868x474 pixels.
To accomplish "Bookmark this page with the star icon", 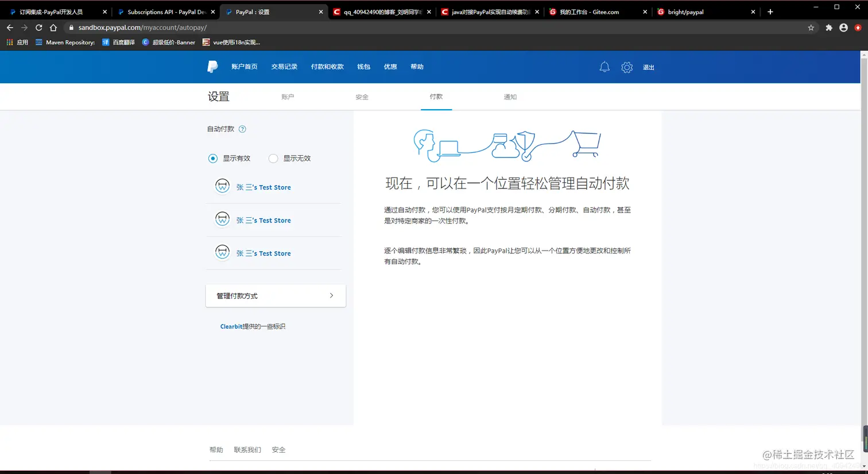I will tap(811, 28).
